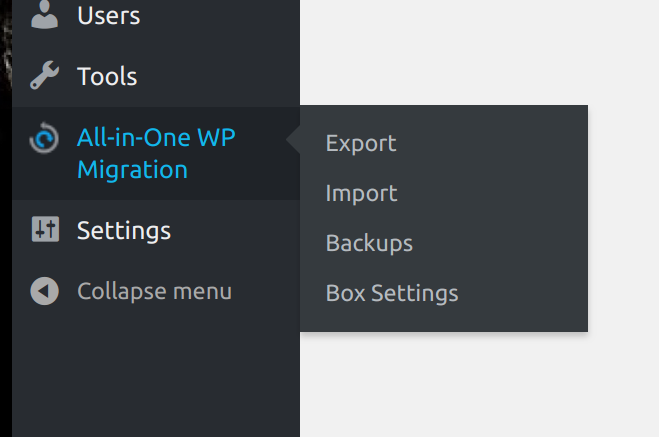This screenshot has height=437, width=659.
Task: Open Box Settings in the submenu
Action: [x=392, y=293]
